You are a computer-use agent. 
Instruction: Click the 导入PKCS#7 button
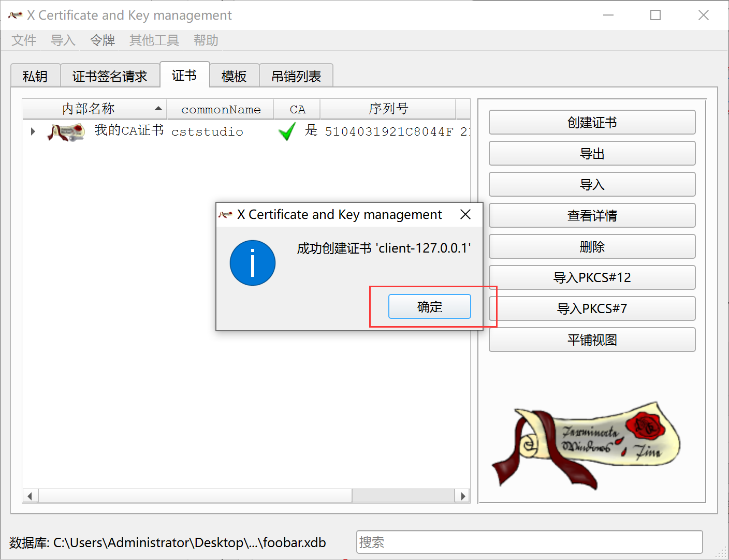(x=592, y=308)
